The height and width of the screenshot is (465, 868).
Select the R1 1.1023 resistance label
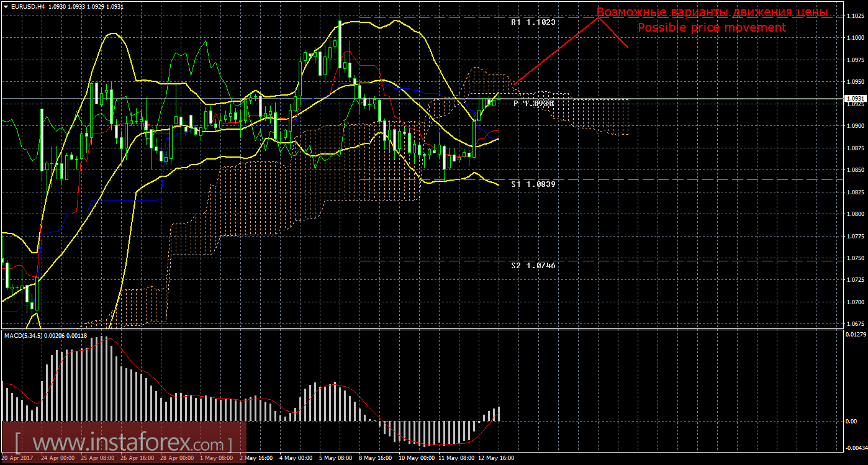pos(533,22)
